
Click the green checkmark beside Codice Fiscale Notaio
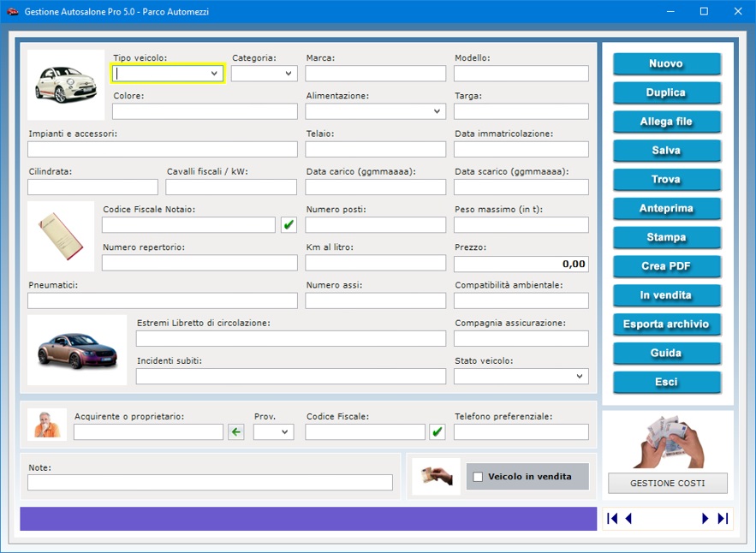289,225
